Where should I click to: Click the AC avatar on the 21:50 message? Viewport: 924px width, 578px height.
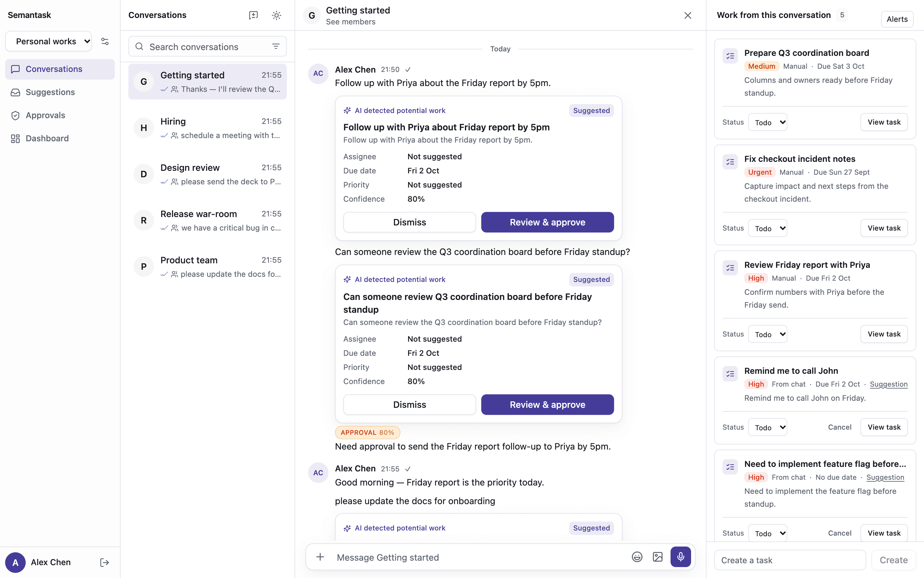coord(318,74)
